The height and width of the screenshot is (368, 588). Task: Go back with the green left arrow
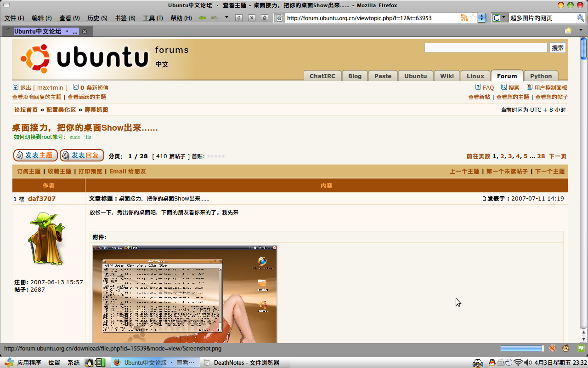[x=202, y=18]
